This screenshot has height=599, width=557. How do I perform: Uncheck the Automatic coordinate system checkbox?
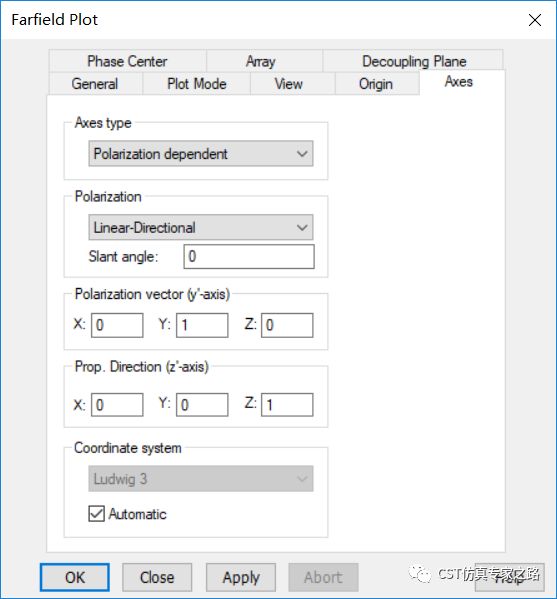(96, 514)
